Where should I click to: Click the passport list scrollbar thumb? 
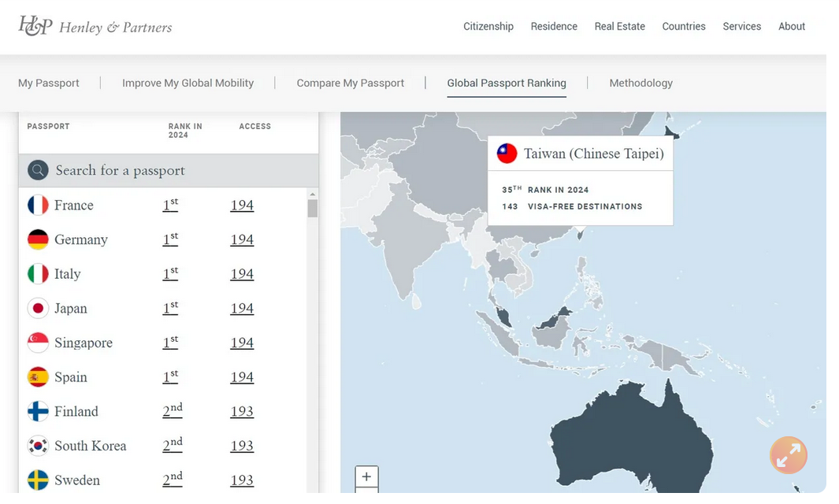pos(313,208)
